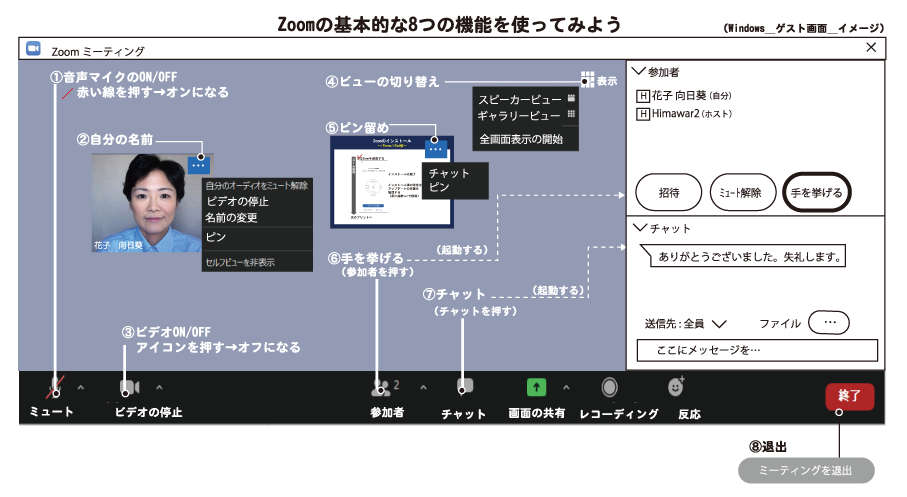This screenshot has height=497, width=907.
Task: Open the reactions smiley icon
Action: (x=676, y=386)
